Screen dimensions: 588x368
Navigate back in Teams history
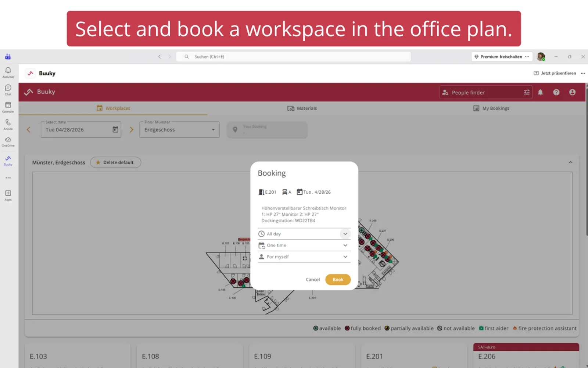tap(159, 57)
